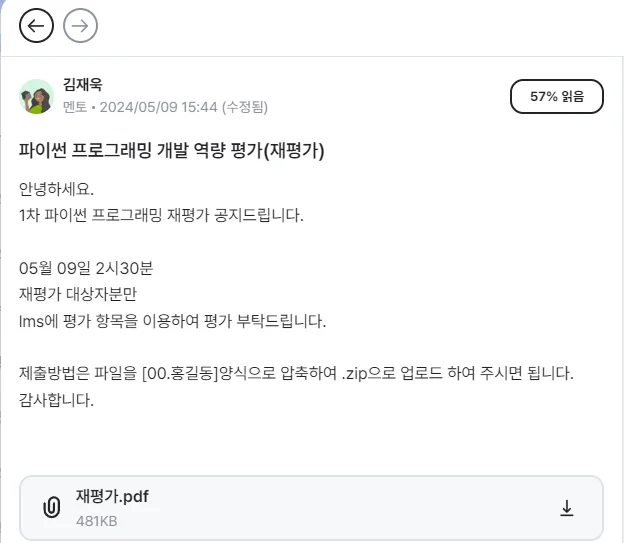Click the 1차 파이썬 프로그래밍 재평가 공지드립니다 line
Screen dimensions: 624x543
161,215
